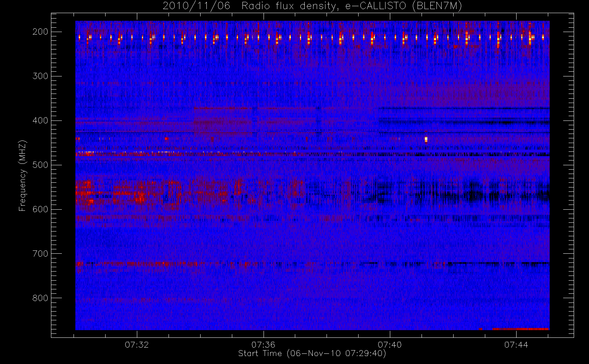Click the 200 frequency tick label

(40, 32)
